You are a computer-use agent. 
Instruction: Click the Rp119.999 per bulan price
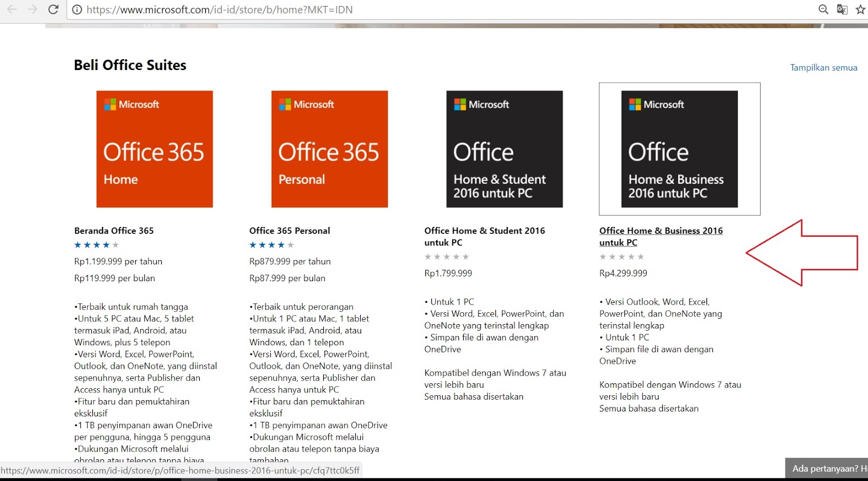pyautogui.click(x=114, y=279)
